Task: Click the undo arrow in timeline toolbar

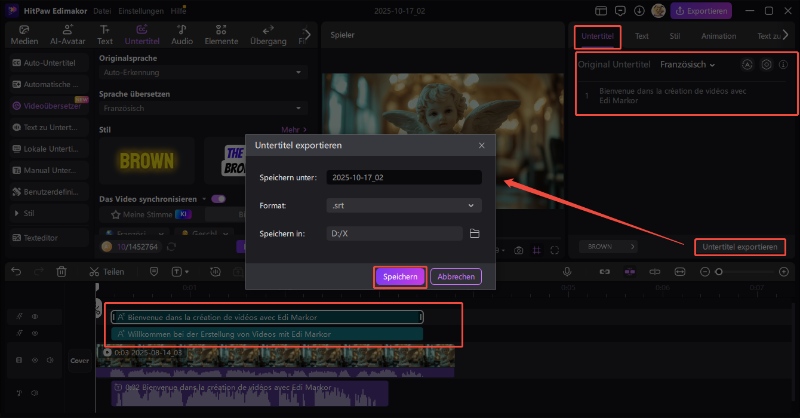Action: [x=12, y=271]
